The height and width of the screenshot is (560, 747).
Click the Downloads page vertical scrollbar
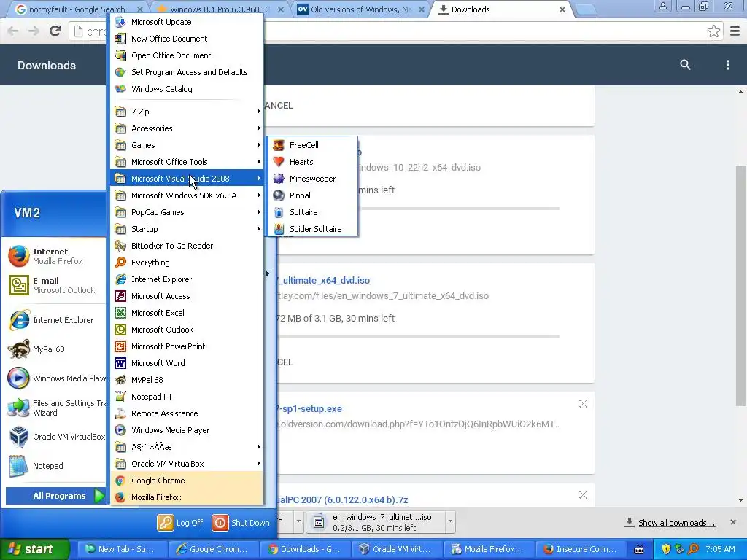click(x=740, y=286)
